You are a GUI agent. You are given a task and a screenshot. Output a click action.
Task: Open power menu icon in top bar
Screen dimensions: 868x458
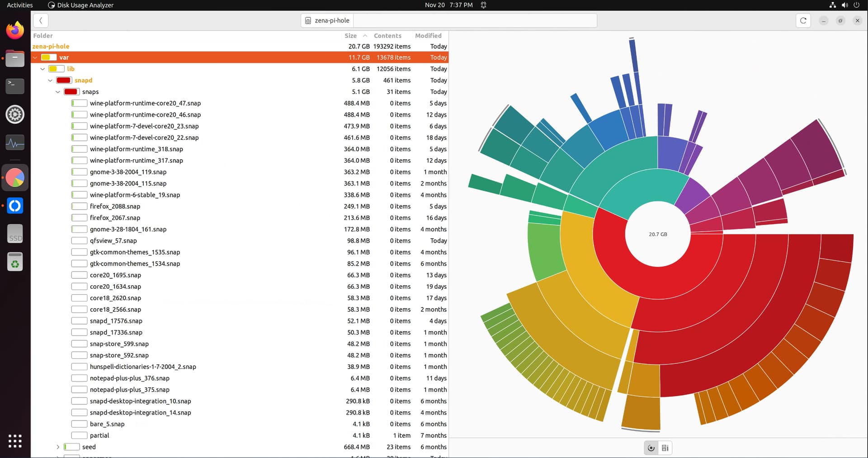(x=856, y=5)
